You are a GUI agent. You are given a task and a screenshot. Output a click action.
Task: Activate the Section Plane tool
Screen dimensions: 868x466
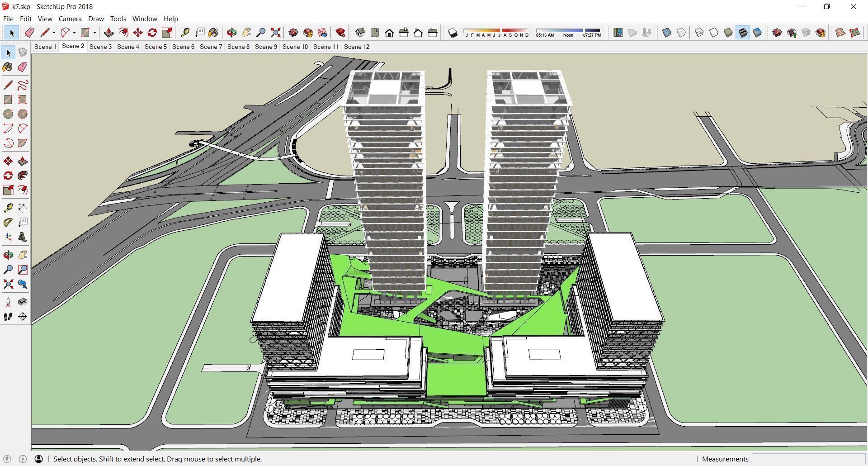point(23,317)
